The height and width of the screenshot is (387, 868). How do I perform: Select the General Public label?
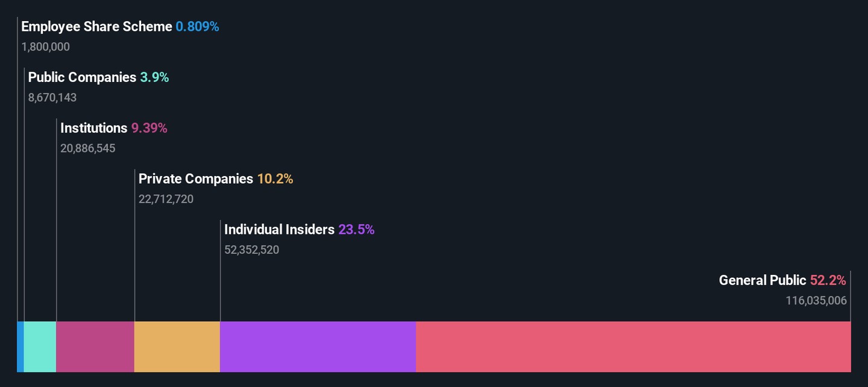click(762, 280)
